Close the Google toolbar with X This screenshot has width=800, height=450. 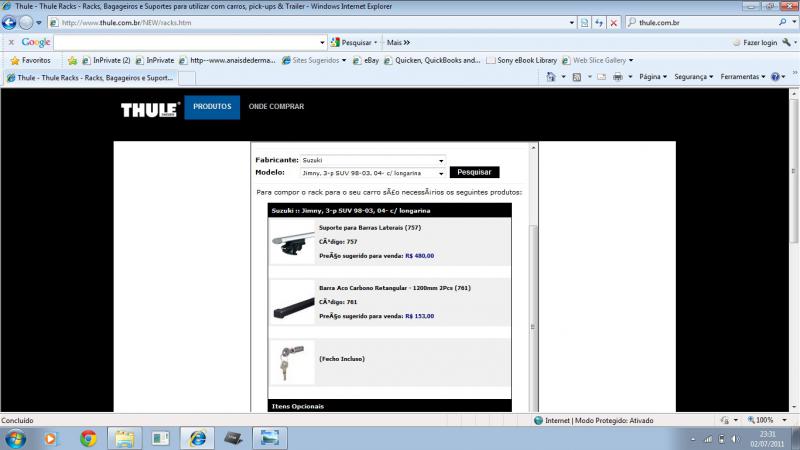click(x=11, y=42)
